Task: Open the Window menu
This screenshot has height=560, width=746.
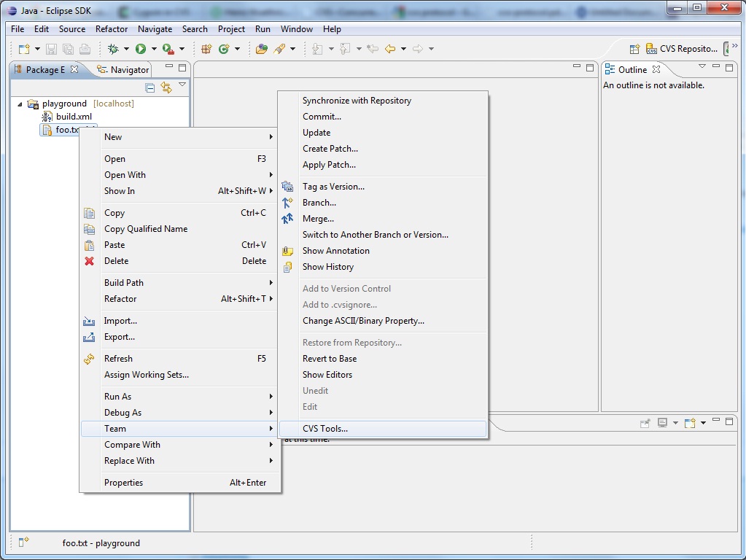Action: click(x=296, y=29)
